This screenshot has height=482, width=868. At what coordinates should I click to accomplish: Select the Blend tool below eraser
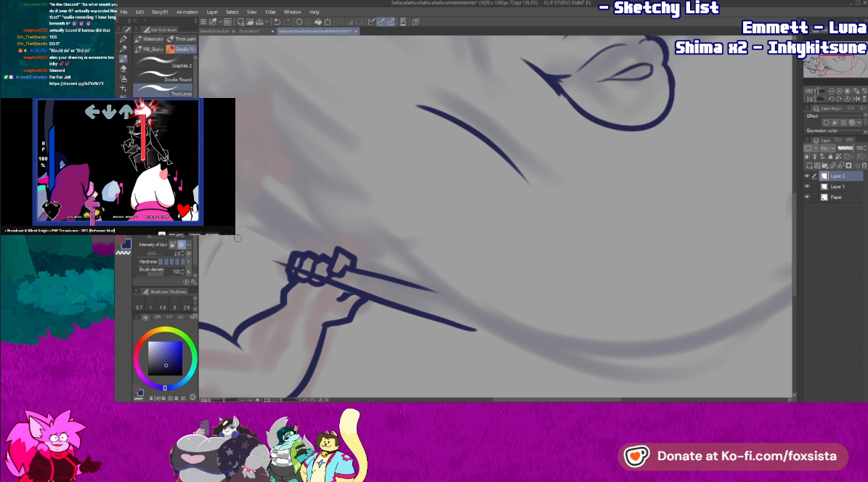123,78
